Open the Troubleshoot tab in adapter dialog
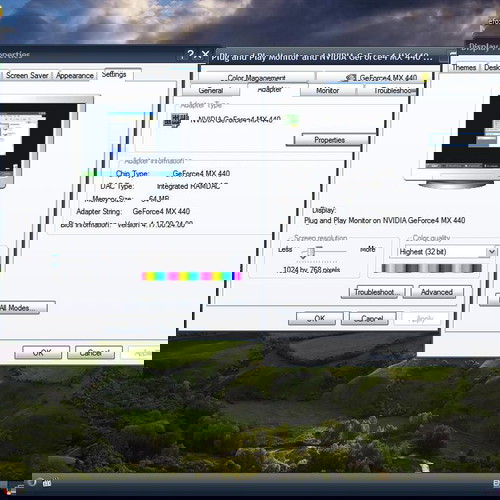This screenshot has width=500, height=500. click(x=393, y=91)
